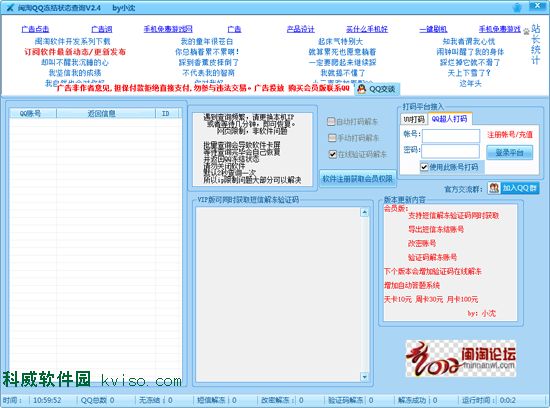Open the 闽淘论坛 forum logo banner

pyautogui.click(x=461, y=359)
